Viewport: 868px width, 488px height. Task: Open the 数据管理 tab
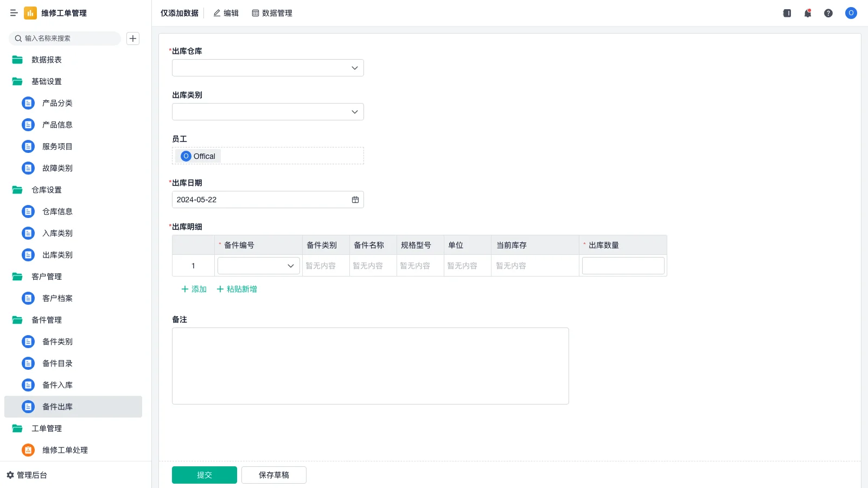click(272, 13)
